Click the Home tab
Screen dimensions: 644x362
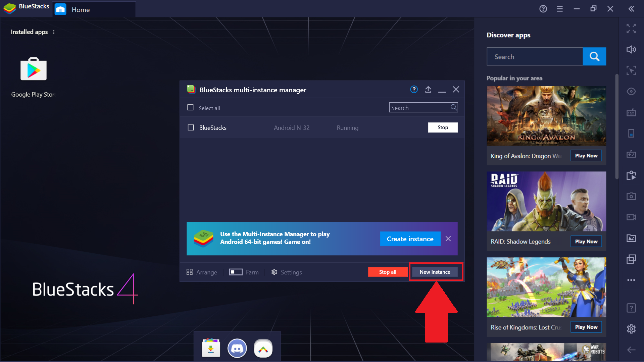click(94, 9)
